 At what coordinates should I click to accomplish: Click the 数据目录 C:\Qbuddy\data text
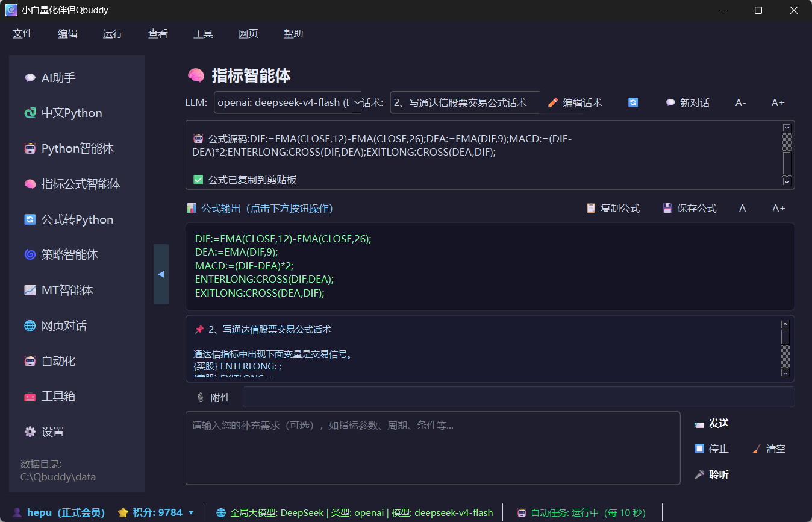point(58,470)
